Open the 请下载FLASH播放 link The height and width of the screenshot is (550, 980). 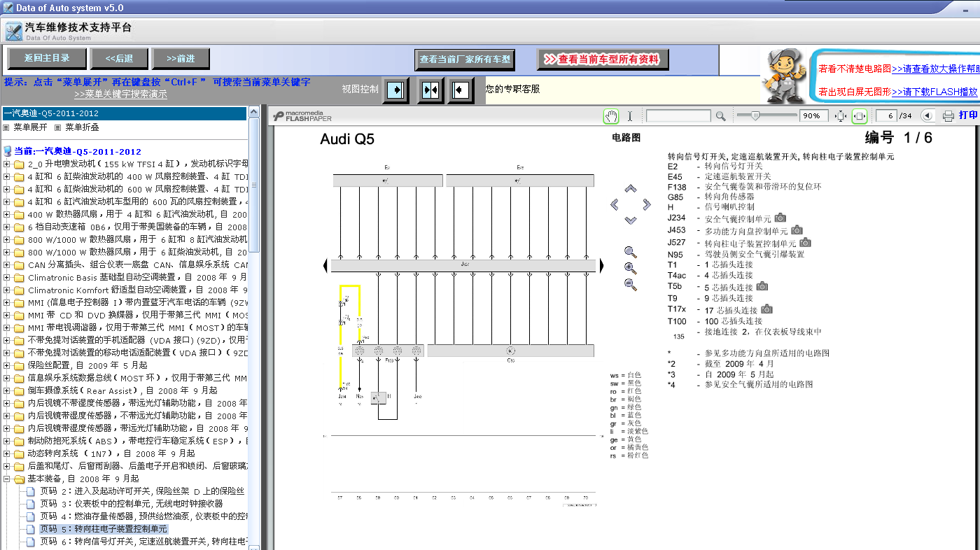click(x=934, y=92)
